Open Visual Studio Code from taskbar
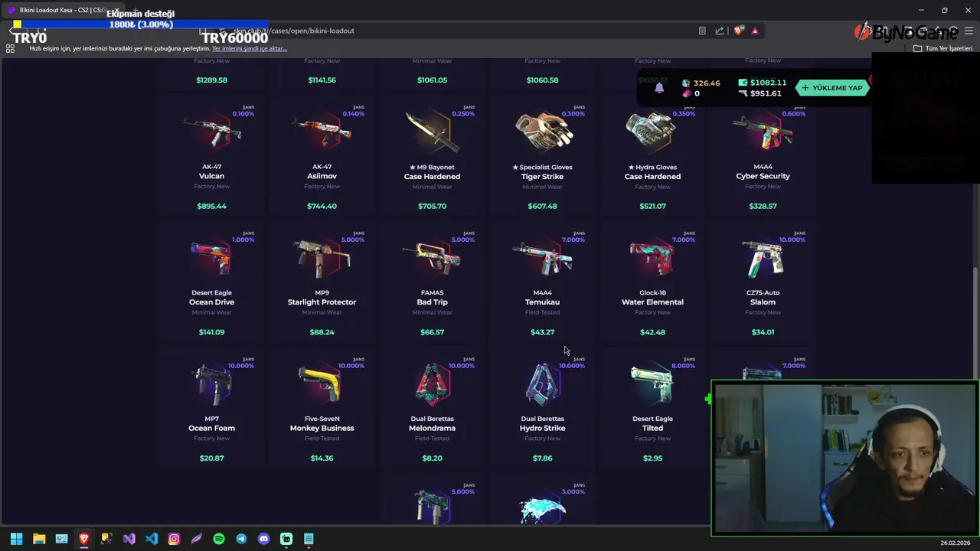The height and width of the screenshot is (551, 980). point(152,539)
